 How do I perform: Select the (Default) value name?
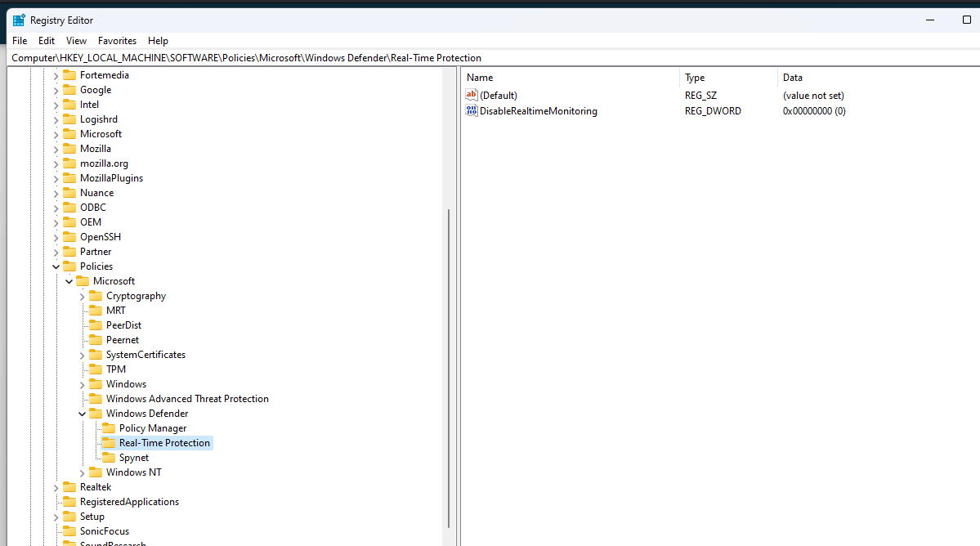498,96
